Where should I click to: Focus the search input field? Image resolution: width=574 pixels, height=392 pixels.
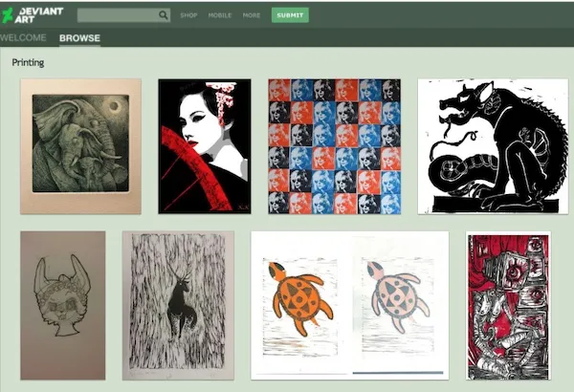tap(117, 15)
